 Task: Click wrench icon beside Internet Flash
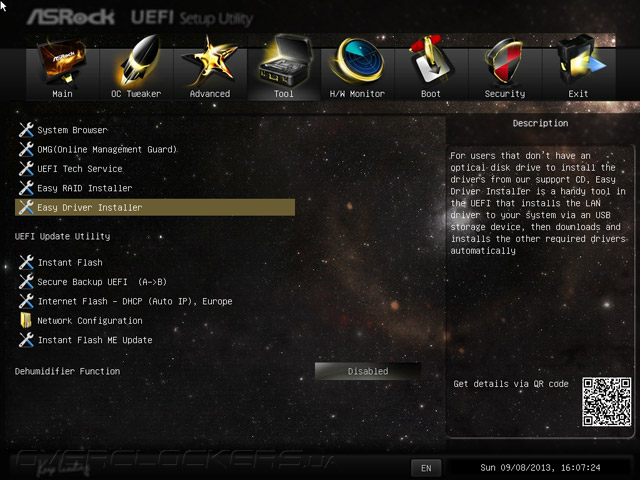26,301
